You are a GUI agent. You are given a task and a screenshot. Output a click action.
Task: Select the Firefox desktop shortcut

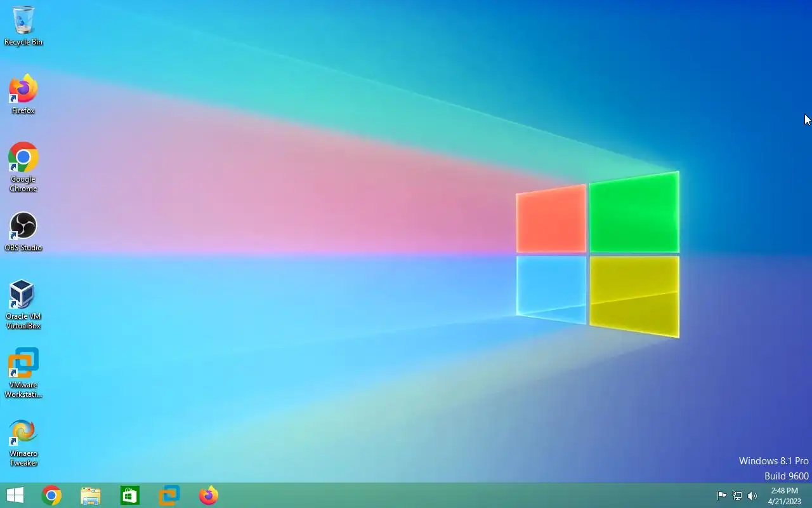click(23, 94)
